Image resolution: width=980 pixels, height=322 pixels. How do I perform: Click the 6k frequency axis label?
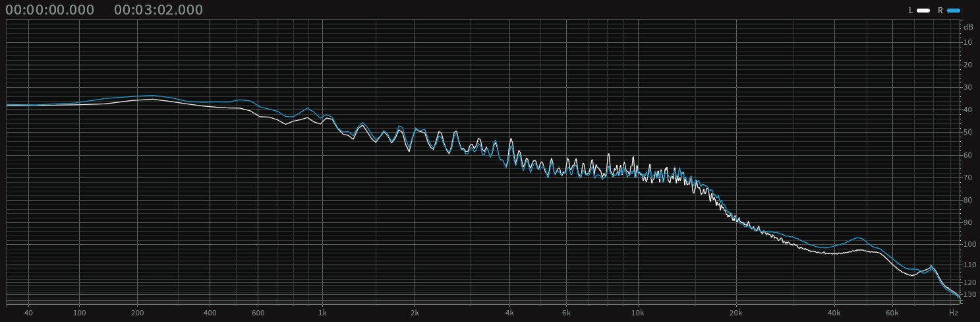coord(566,311)
